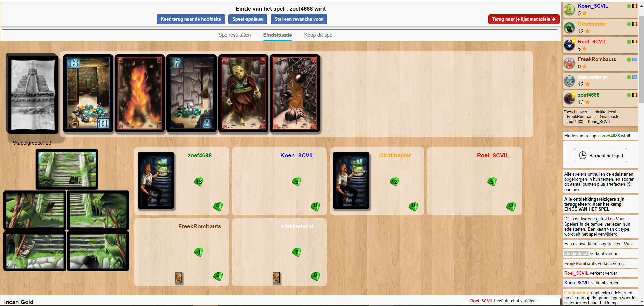Click the flag icon next to FreekRombauts
Image resolution: width=644 pixels, height=306 pixels.
[635, 59]
